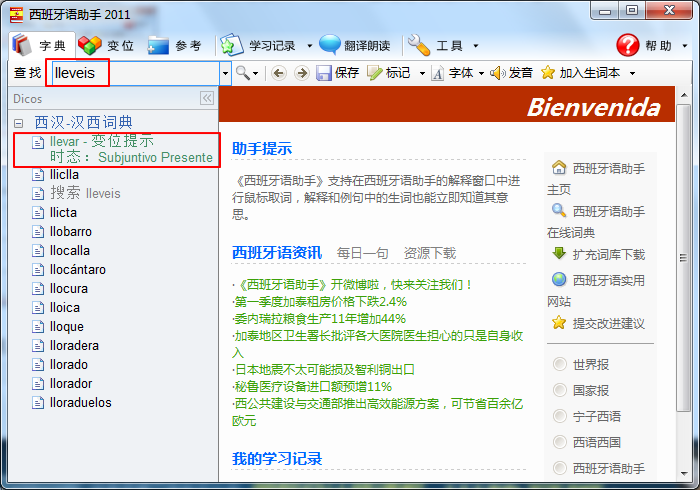Screen dimensions: 700x490
Task: Click the 提交改进建议 star icon
Action: click(x=559, y=322)
